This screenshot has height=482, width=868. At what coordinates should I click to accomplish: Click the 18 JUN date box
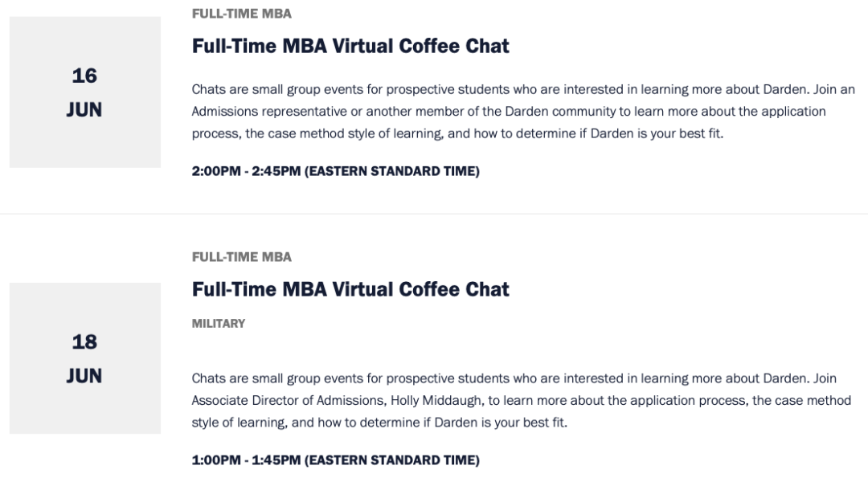point(85,358)
